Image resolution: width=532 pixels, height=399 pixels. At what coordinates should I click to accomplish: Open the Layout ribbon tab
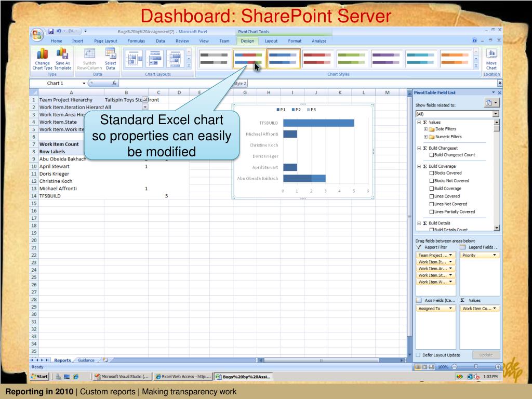pos(271,41)
